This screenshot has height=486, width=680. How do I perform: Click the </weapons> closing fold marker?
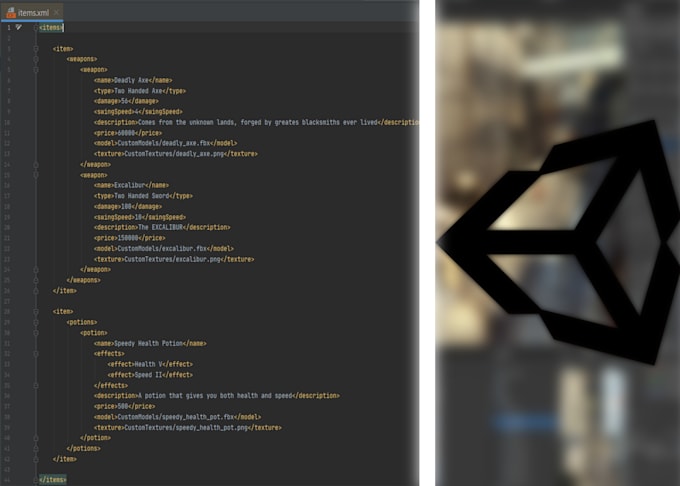(36, 281)
